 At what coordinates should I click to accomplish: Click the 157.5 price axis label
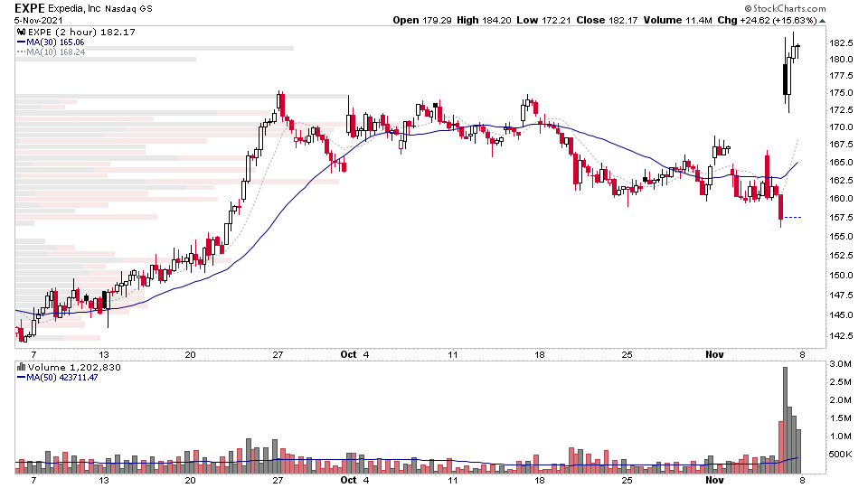842,218
